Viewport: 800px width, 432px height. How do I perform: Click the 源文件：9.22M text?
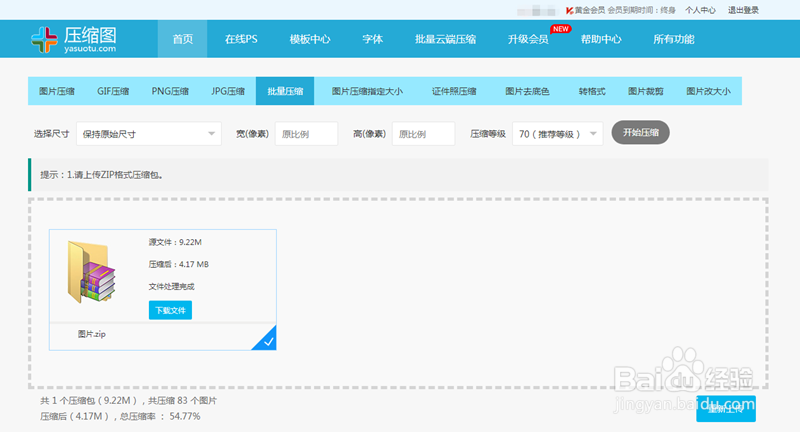[175, 242]
